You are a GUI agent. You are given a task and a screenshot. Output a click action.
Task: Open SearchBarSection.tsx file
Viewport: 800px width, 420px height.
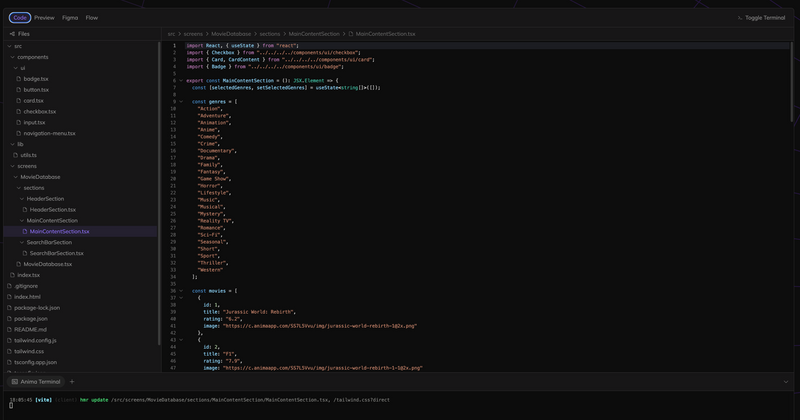tap(56, 253)
